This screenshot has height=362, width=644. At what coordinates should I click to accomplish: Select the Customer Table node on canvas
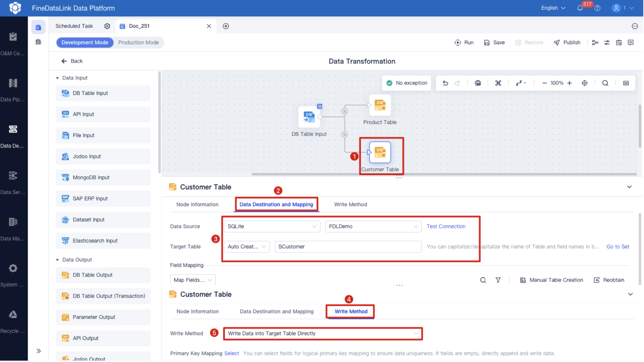click(x=380, y=153)
